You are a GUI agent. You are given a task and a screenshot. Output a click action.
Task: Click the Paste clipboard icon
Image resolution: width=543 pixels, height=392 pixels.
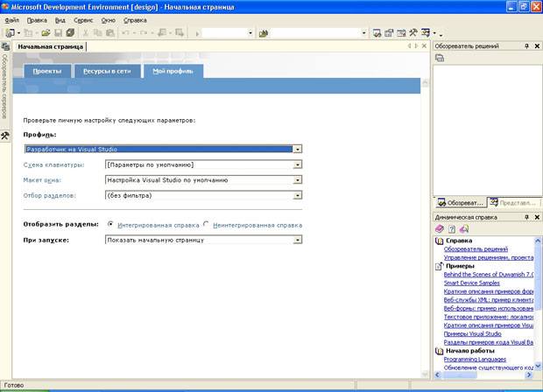110,33
